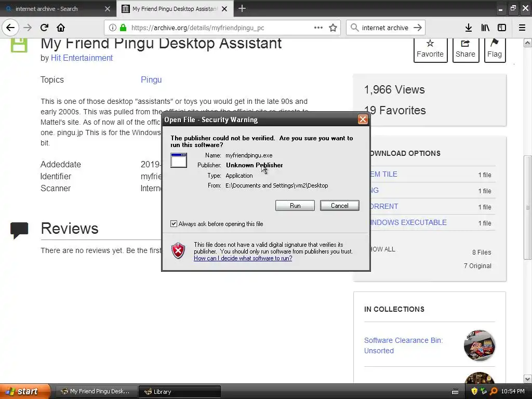Click the PNG download option
This screenshot has width=532, height=399.
click(374, 190)
